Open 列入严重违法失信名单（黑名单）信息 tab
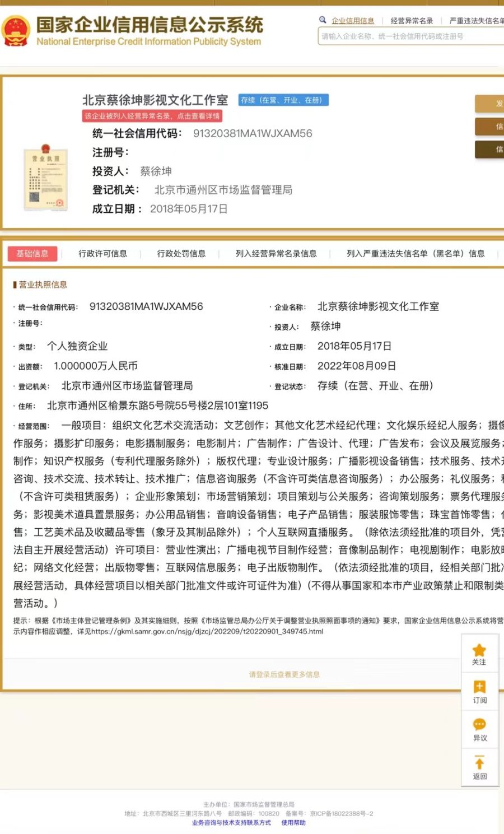This screenshot has width=504, height=834. coord(416,254)
